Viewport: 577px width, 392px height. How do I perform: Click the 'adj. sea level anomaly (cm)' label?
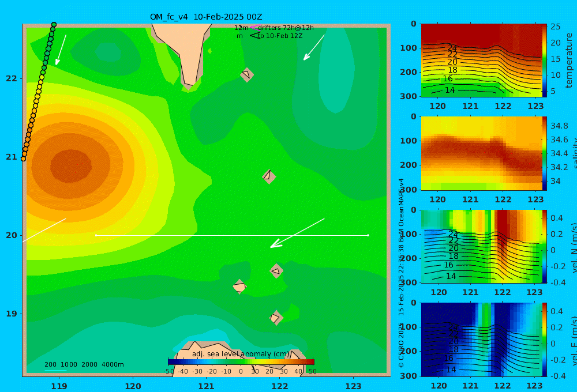coord(241,354)
